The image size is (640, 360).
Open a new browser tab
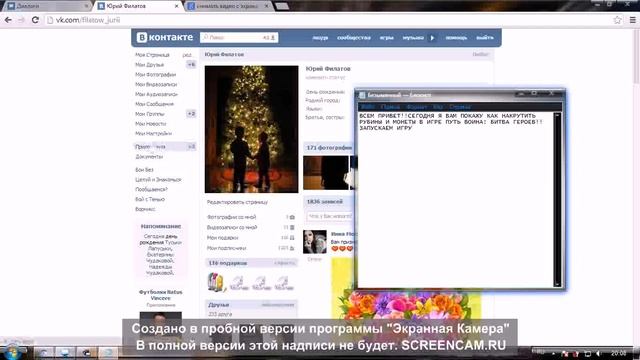coord(282,6)
